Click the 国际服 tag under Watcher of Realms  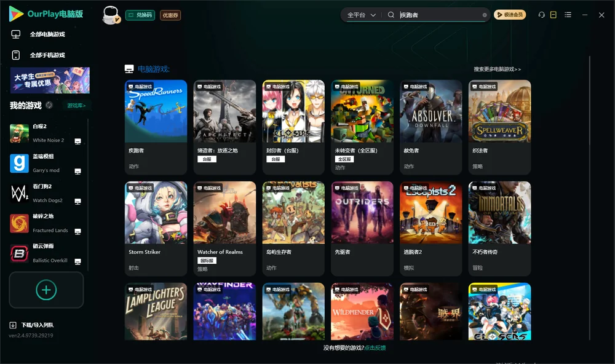click(x=207, y=261)
